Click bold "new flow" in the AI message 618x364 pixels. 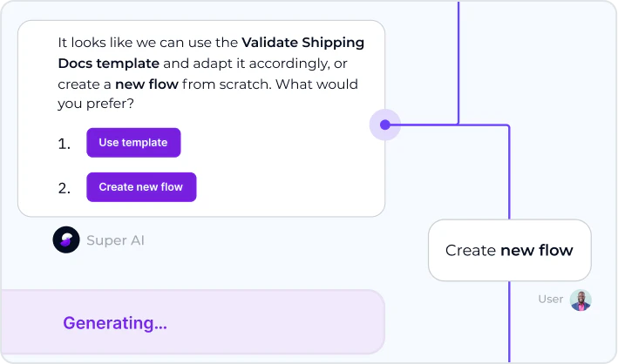pyautogui.click(x=146, y=84)
